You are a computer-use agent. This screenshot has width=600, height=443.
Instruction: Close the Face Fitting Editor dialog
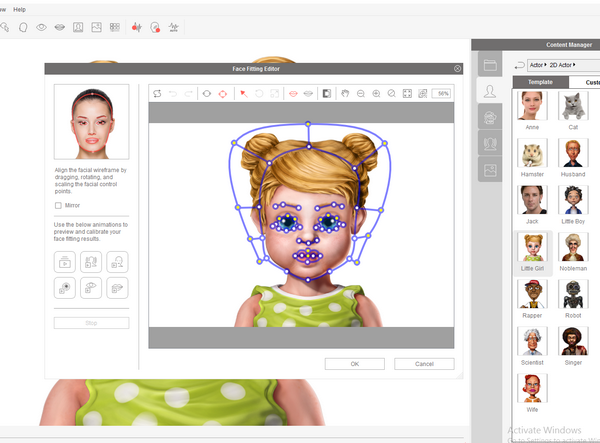457,68
